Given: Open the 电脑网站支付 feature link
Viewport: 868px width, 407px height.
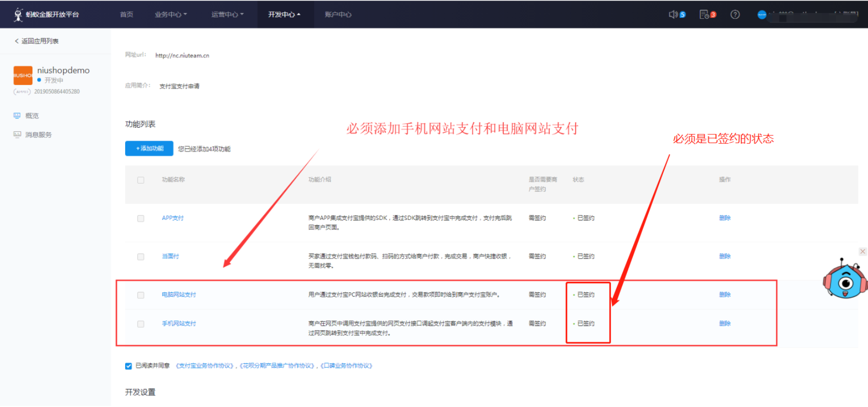Looking at the screenshot, I should (179, 294).
